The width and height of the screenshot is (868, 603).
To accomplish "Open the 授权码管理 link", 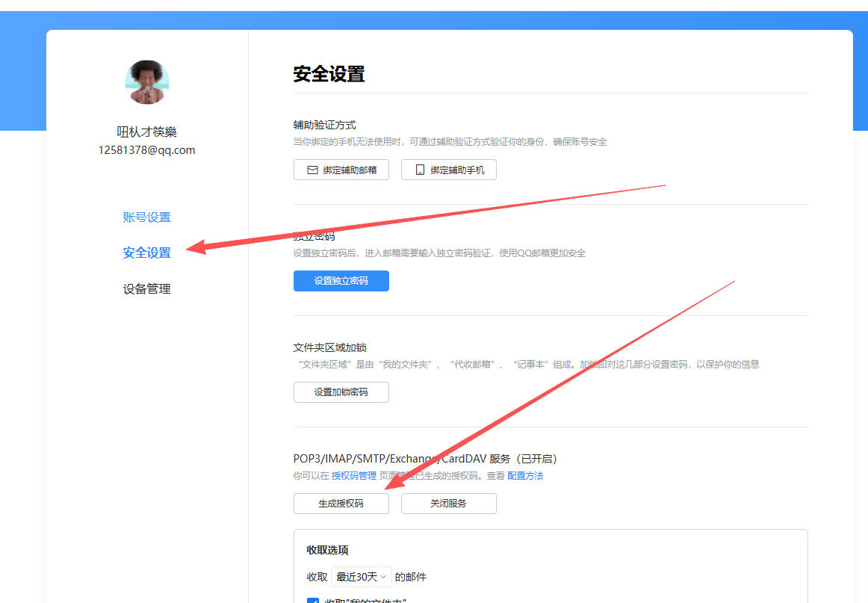I will (x=354, y=476).
